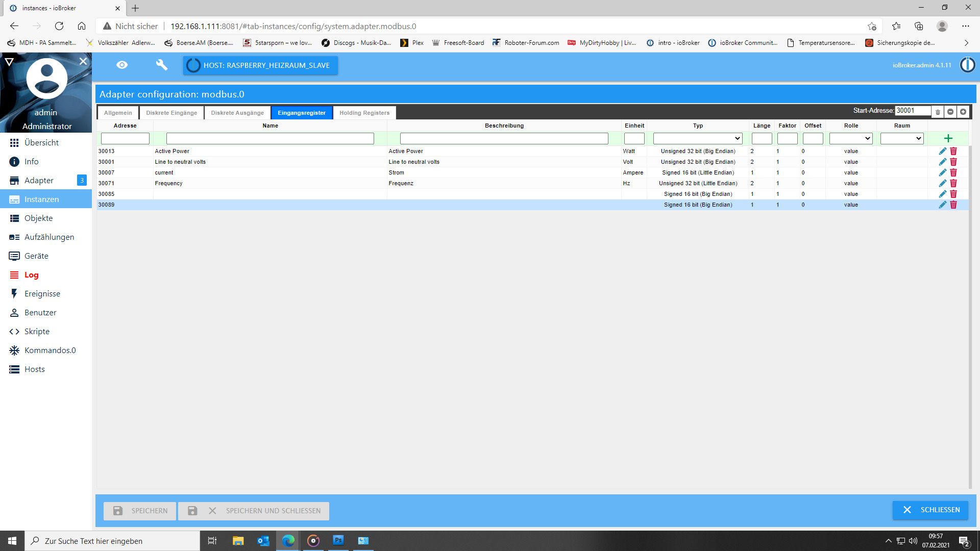This screenshot has height=551, width=980.
Task: Edit the Active Power register row
Action: pos(942,151)
